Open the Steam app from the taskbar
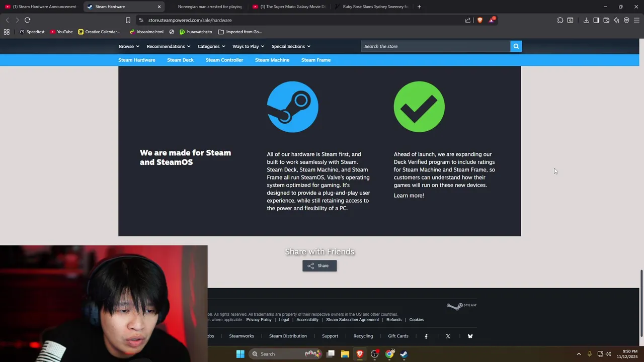644x362 pixels. click(x=404, y=354)
